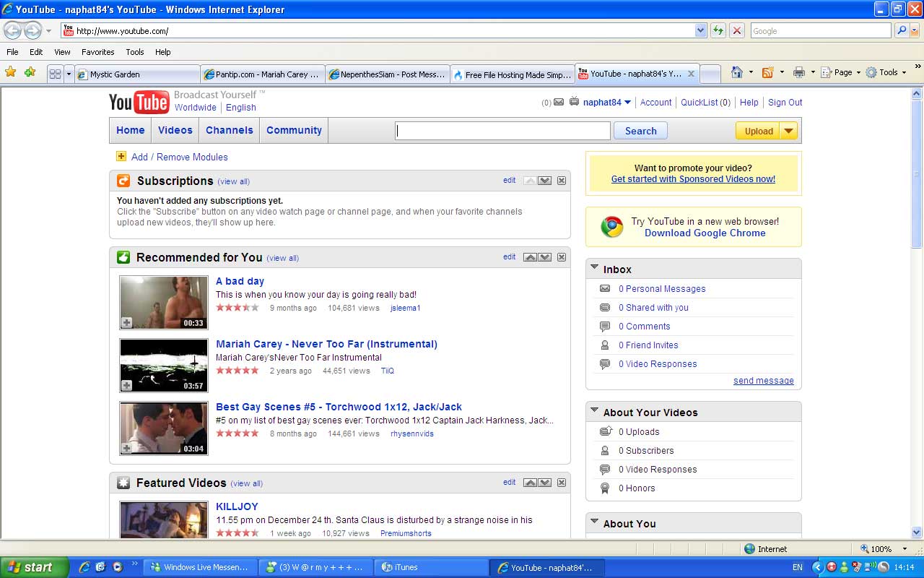Move Subscriptions module down with arrow
This screenshot has height=578, width=924.
click(545, 181)
